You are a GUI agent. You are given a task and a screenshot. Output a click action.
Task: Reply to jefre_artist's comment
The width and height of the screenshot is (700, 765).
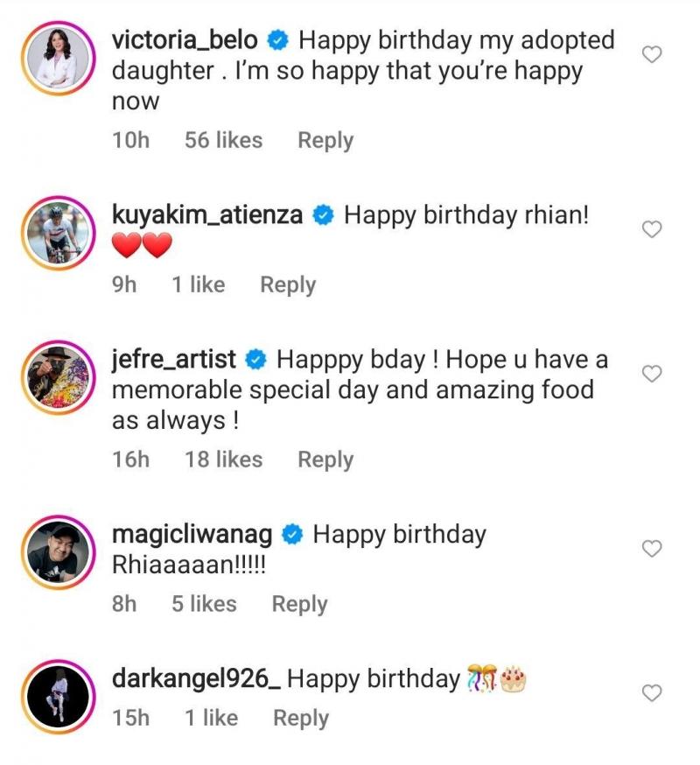tap(325, 459)
